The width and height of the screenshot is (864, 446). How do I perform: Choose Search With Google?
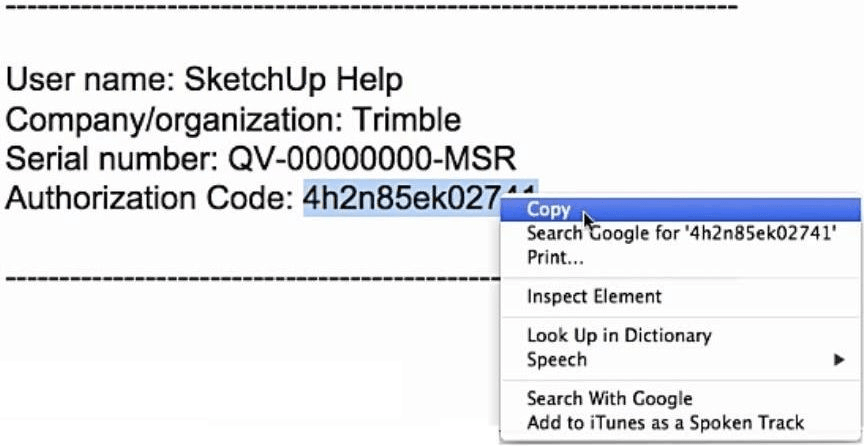(609, 399)
